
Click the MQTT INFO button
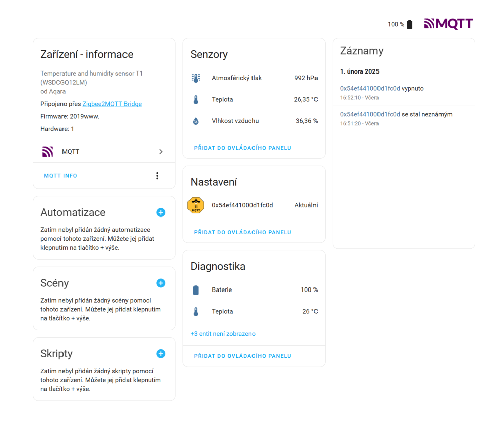click(60, 176)
